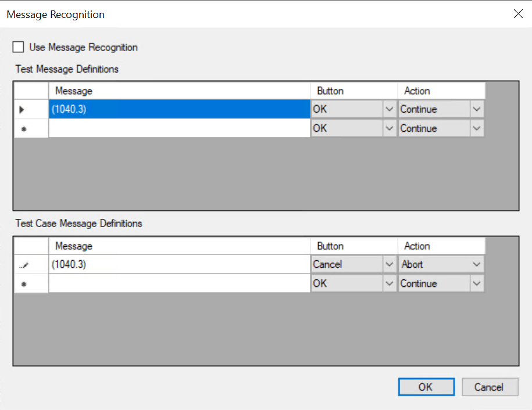Close the Message Recognition dialog
This screenshot has height=410, width=532.
coord(518,13)
